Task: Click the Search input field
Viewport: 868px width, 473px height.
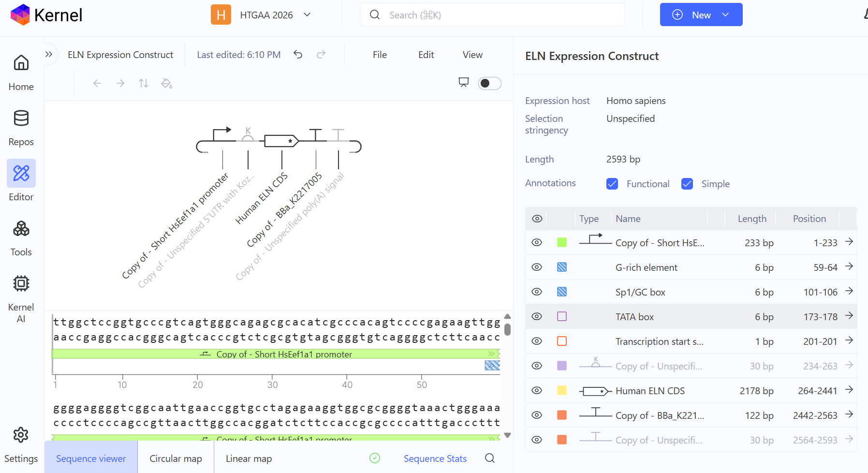Action: pos(492,15)
